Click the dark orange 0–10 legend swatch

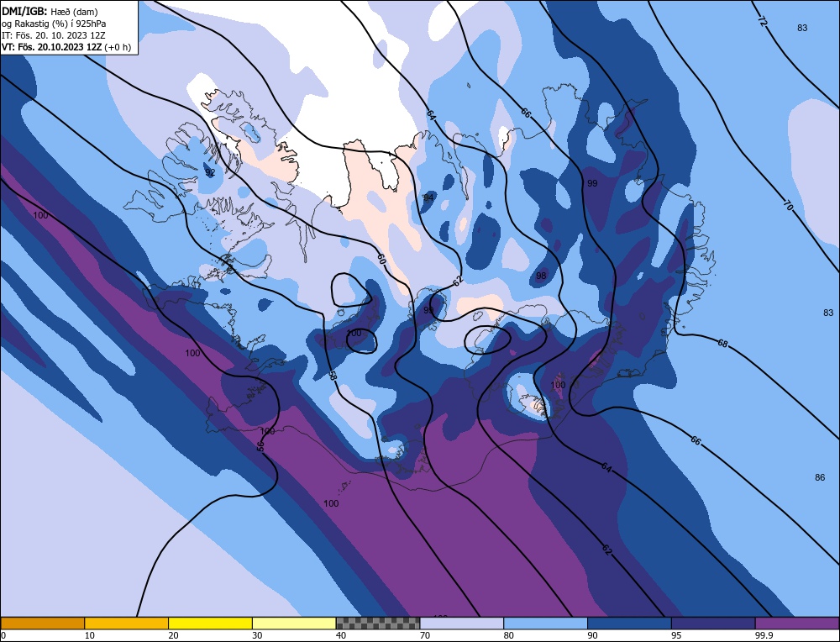coord(42,623)
